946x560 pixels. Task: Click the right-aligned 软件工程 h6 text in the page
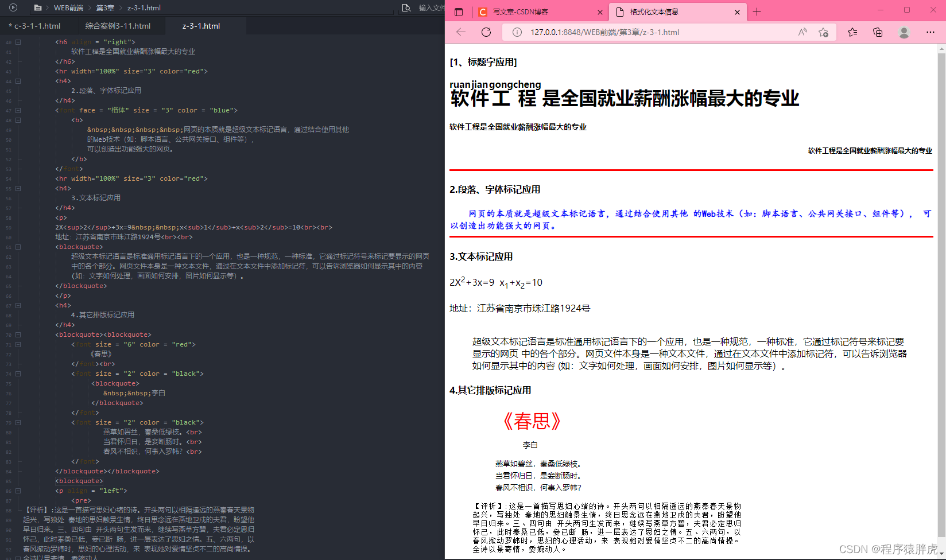point(870,151)
